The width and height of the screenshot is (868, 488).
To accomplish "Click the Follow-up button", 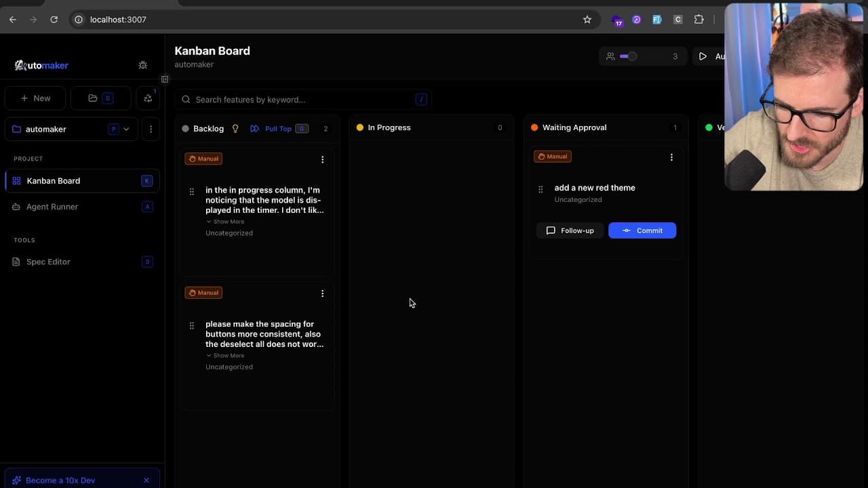I will (570, 230).
